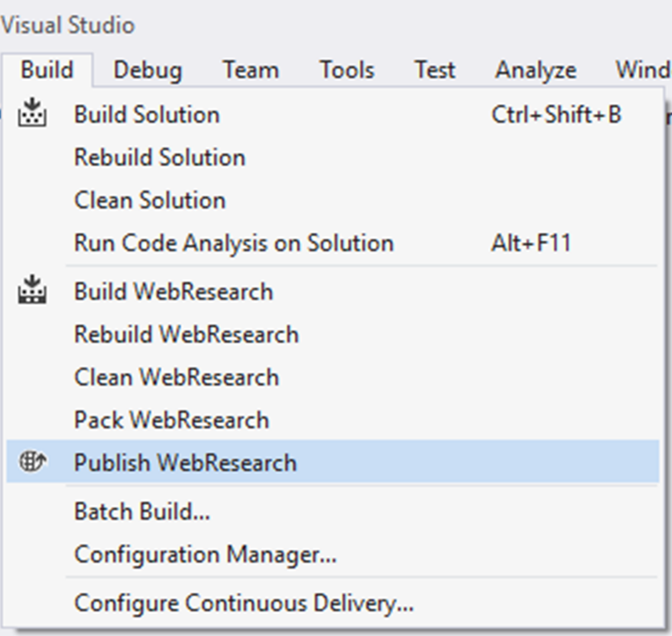Select Rebuild WebResearch

pyautogui.click(x=333, y=334)
